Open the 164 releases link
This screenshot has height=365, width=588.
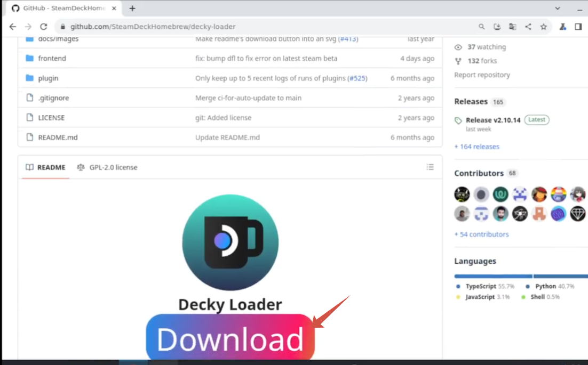pyautogui.click(x=476, y=147)
